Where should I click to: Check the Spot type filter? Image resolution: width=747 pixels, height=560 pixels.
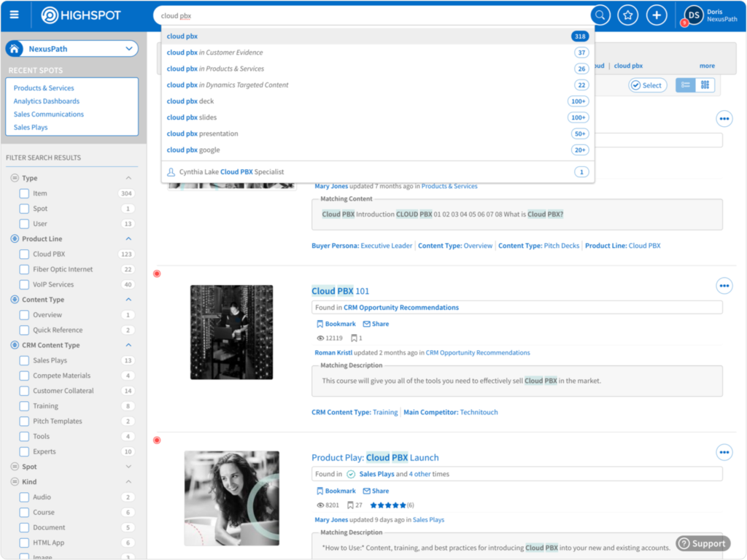(24, 209)
